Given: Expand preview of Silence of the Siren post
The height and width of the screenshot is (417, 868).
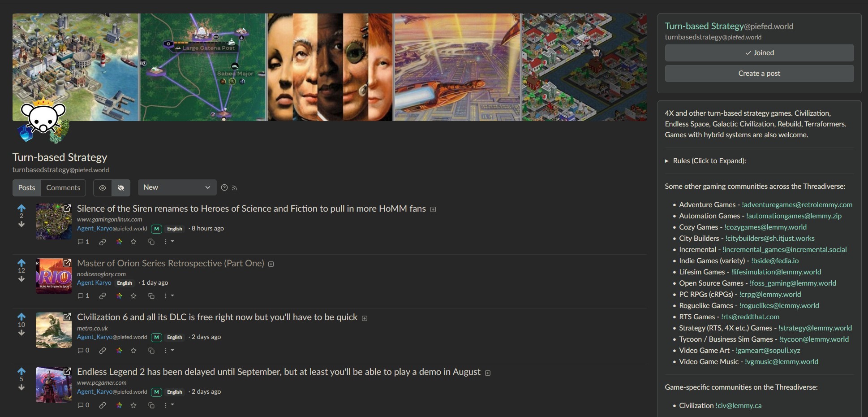Looking at the screenshot, I should click(x=433, y=209).
